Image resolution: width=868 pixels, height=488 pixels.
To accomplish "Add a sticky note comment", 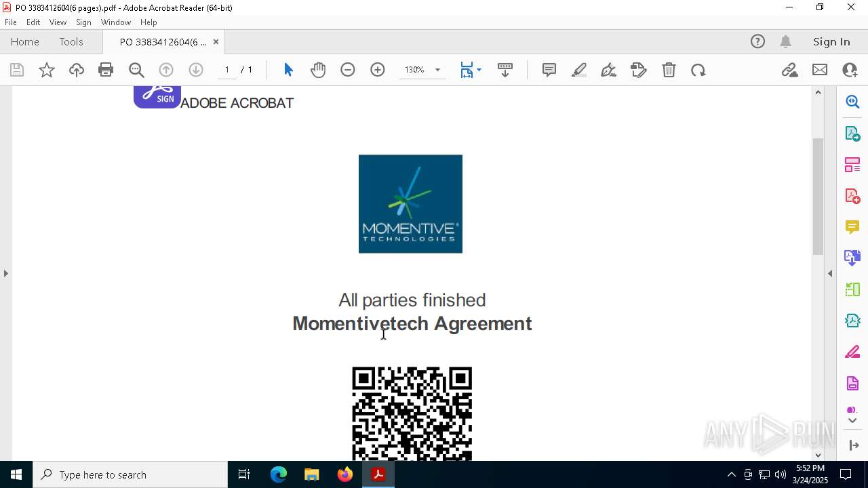I will (x=549, y=70).
